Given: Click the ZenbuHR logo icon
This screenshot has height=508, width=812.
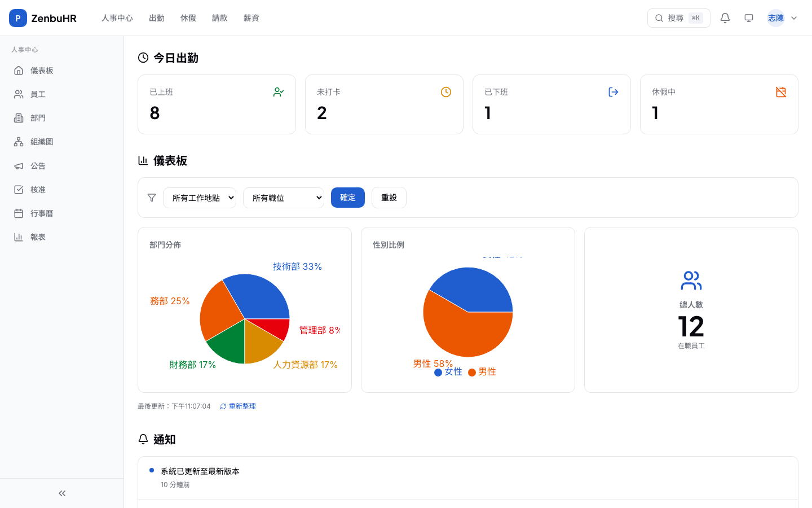Looking at the screenshot, I should point(18,18).
